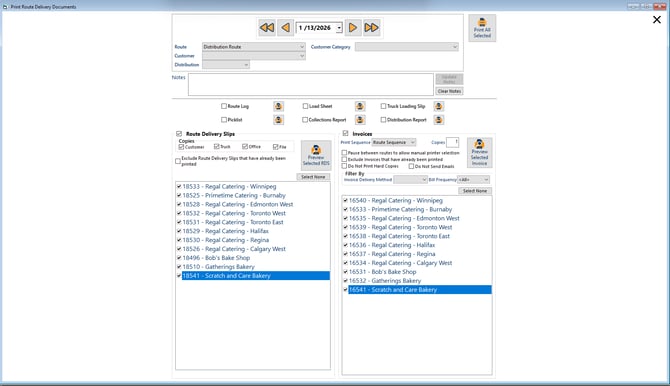Viewport: 670px width, 386px height.
Task: Check Exclude Route Delivery Slips already printed
Action: [178, 161]
